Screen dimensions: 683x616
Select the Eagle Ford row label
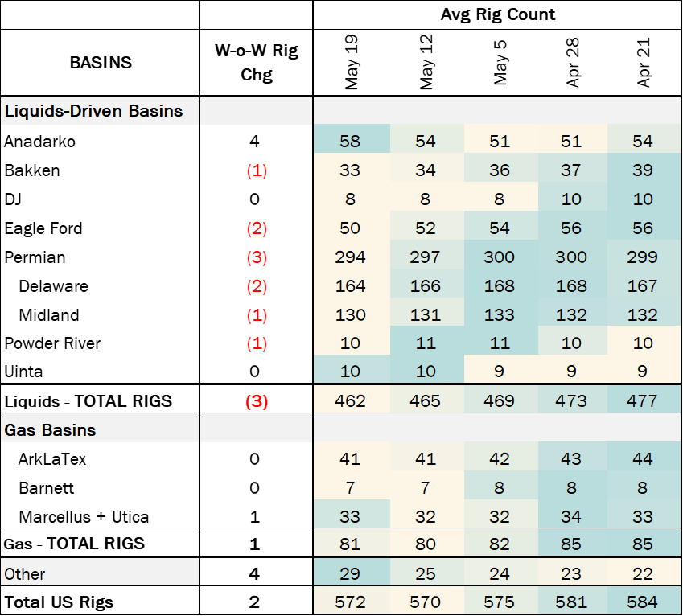pyautogui.click(x=43, y=228)
